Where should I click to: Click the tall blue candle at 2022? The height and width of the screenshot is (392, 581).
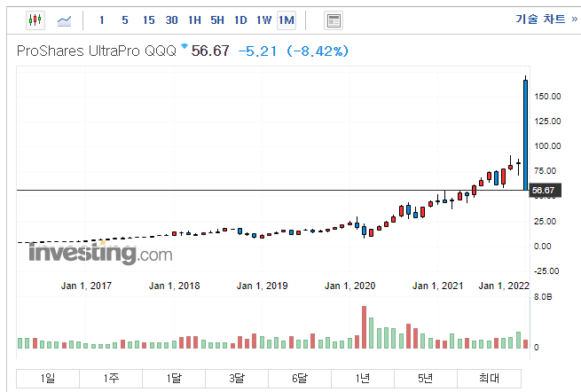[x=525, y=135]
